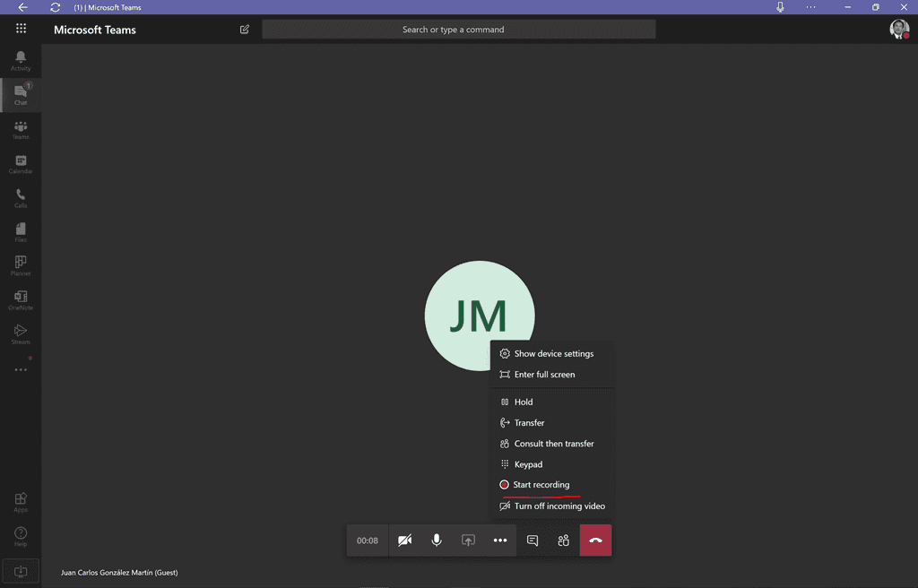
Task: Open the Stream app icon
Action: coord(20,334)
